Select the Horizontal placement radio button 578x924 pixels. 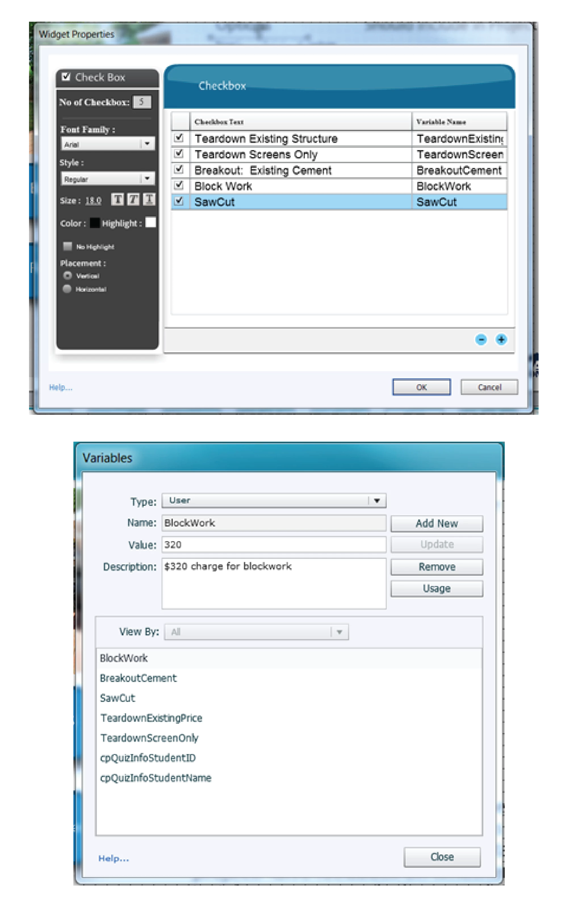click(x=67, y=289)
